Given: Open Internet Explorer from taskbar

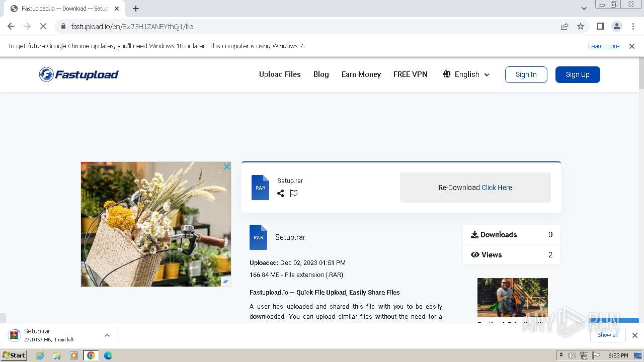Looking at the screenshot, I should point(40,355).
